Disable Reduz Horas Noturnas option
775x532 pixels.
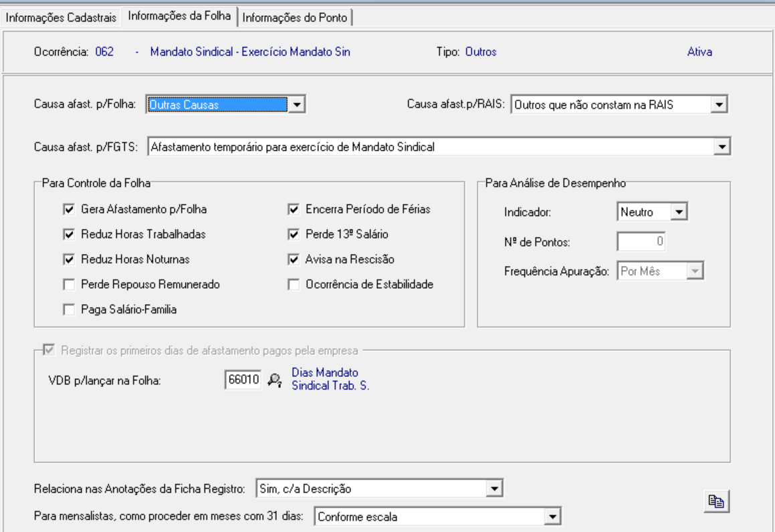click(x=69, y=259)
